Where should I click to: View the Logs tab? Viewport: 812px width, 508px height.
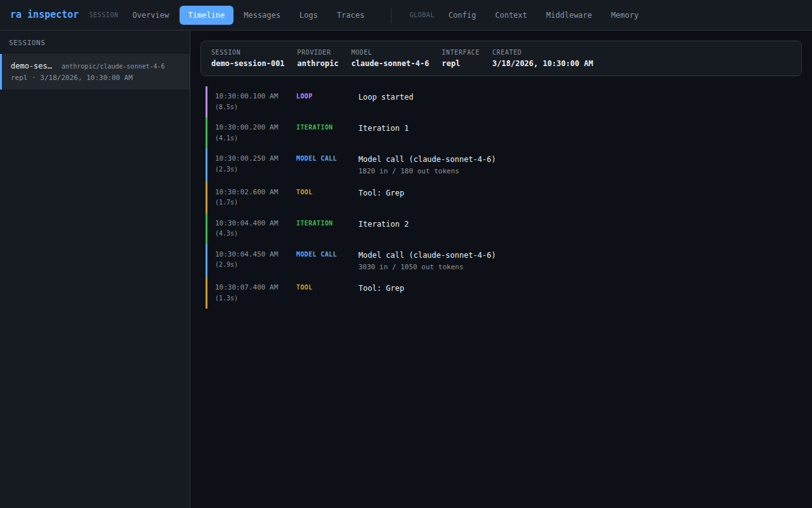(308, 15)
